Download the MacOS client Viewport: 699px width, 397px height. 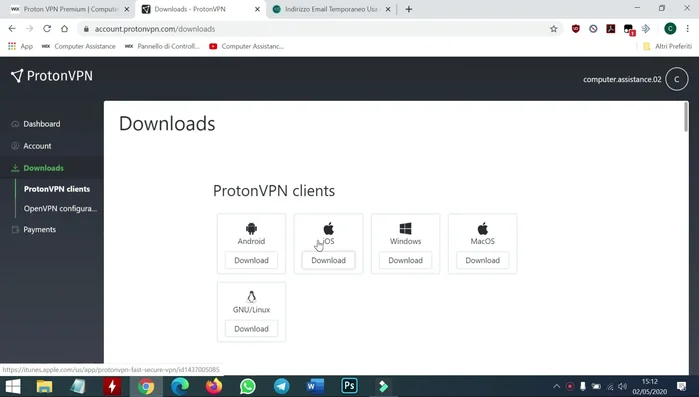[483, 260]
